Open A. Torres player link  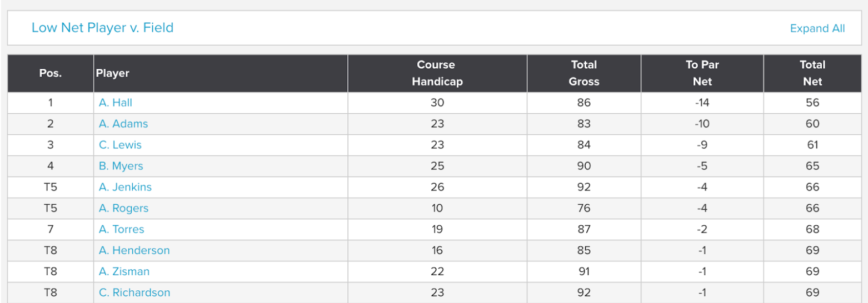click(121, 229)
